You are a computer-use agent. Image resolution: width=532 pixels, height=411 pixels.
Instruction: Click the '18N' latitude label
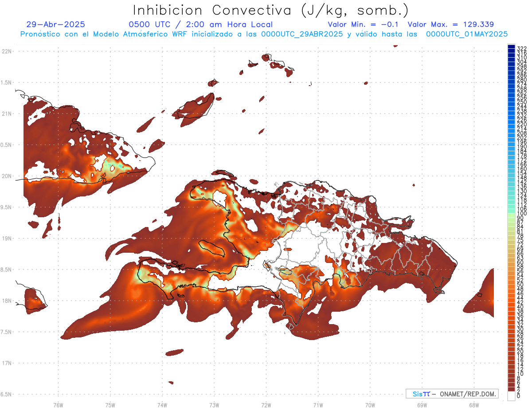pos(7,301)
